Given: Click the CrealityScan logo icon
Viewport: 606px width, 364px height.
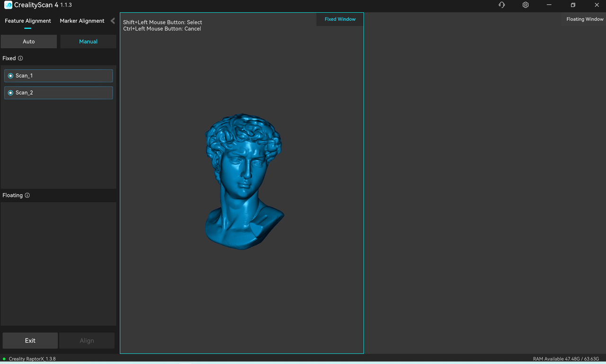Looking at the screenshot, I should pyautogui.click(x=8, y=5).
